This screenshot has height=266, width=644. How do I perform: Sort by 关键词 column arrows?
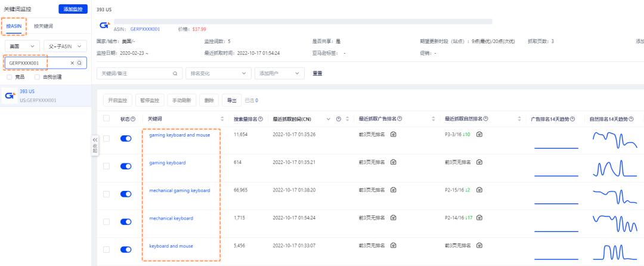tap(223, 119)
